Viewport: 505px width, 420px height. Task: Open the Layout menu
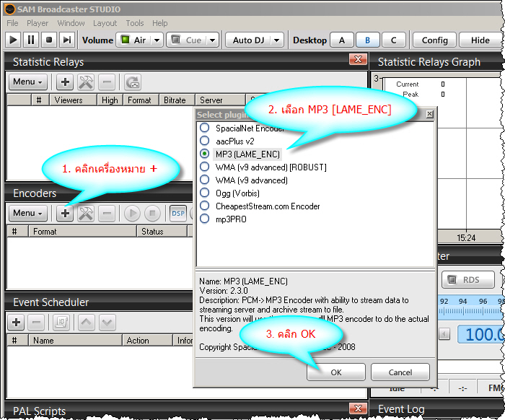[x=105, y=23]
